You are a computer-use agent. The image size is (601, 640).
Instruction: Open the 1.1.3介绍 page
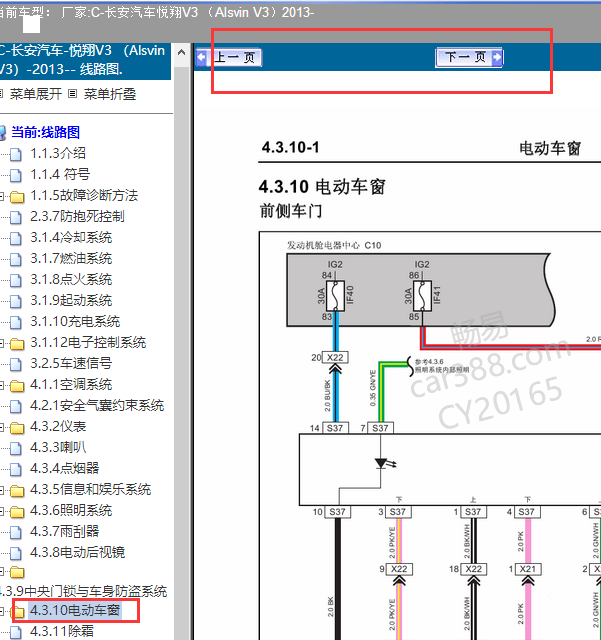click(x=58, y=153)
